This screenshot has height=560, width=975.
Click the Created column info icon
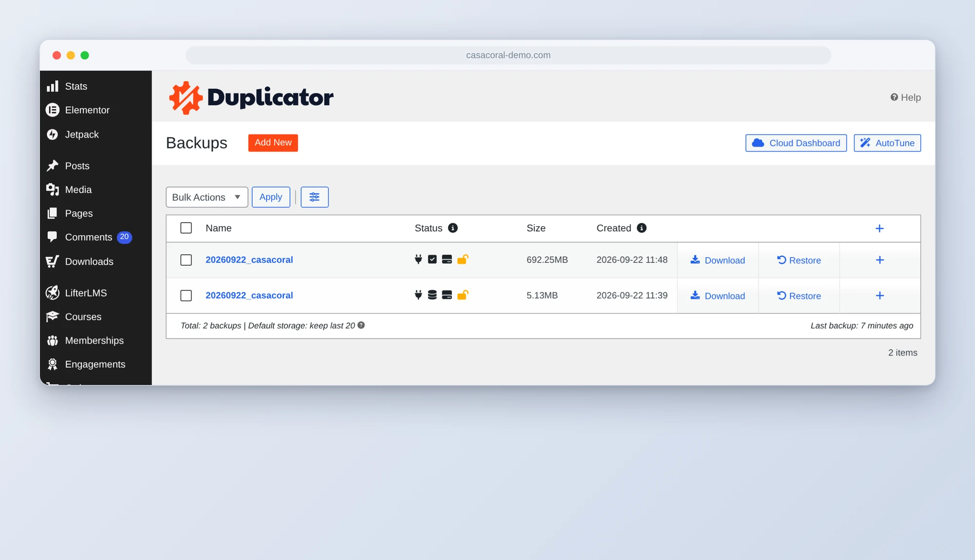(642, 228)
